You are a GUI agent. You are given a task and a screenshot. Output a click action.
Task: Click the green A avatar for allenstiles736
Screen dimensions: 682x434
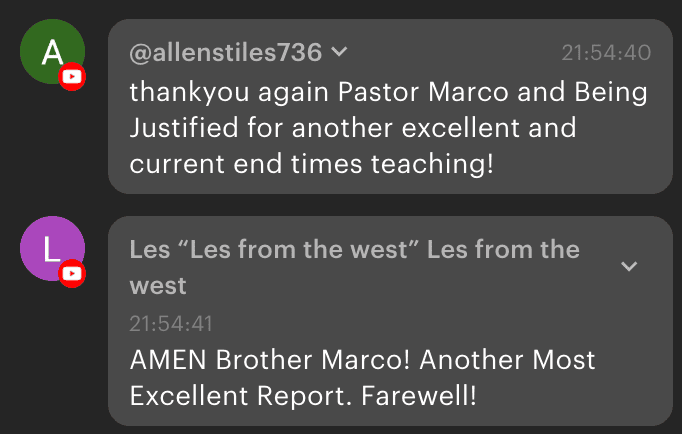[52, 52]
